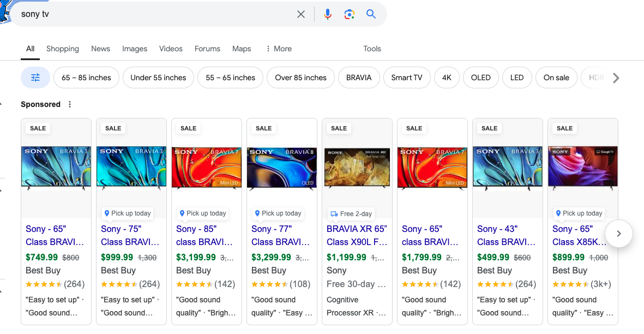
Task: Click the 'Free 30-day' returns text
Action: click(356, 284)
